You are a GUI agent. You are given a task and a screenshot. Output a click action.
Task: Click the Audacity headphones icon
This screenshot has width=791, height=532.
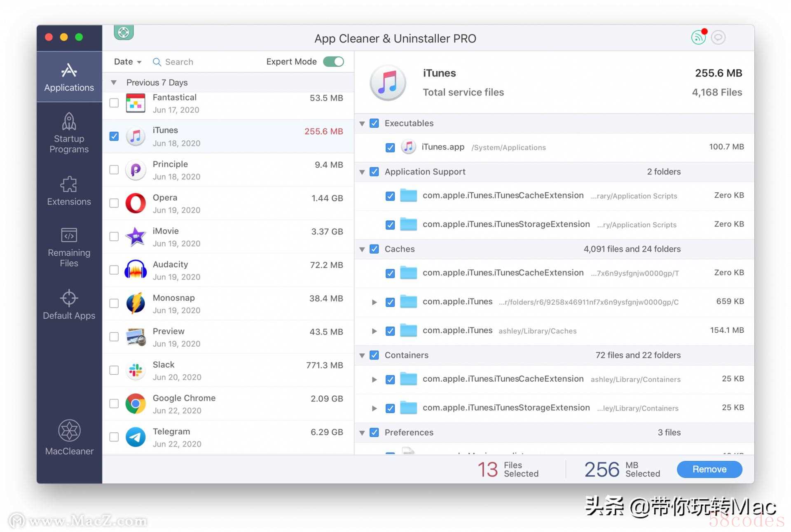point(136,270)
